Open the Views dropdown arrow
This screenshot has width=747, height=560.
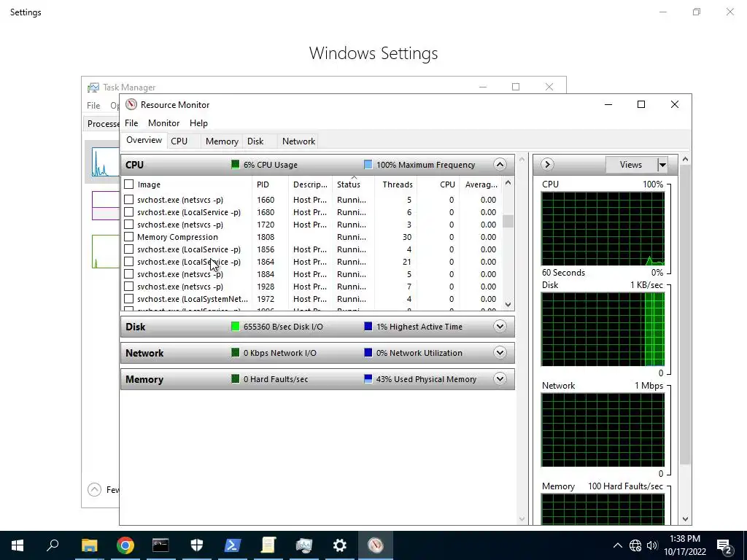tap(662, 165)
